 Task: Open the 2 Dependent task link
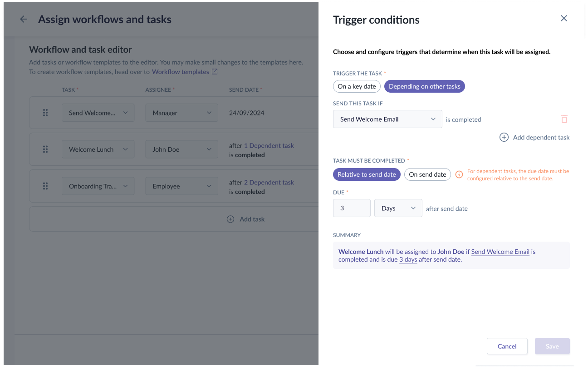[x=269, y=182]
